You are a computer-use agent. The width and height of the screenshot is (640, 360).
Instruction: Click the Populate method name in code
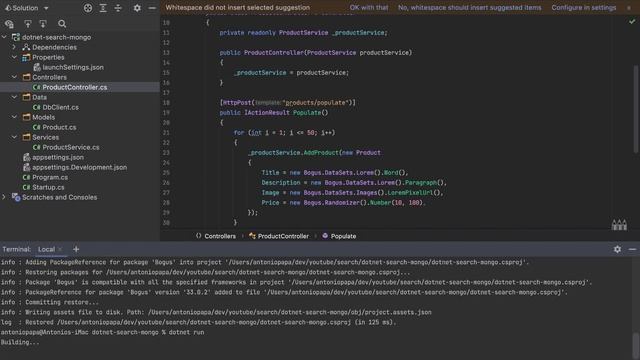pos(307,113)
